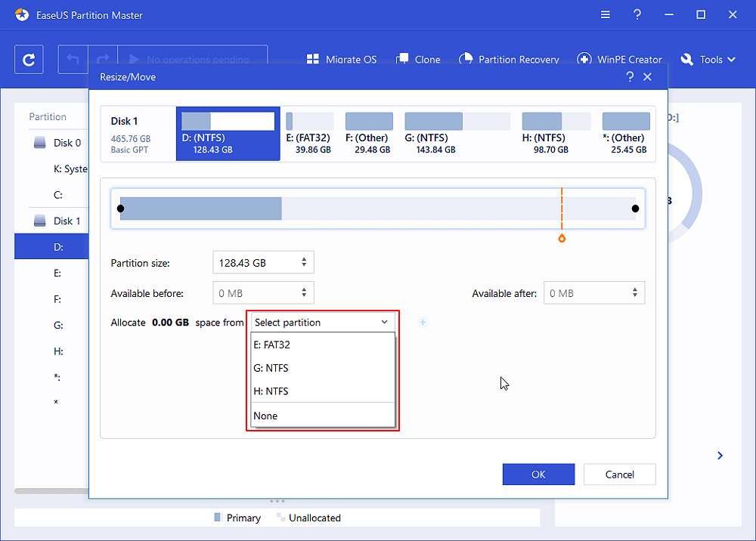Select the F: (Other) 29.48 GB partition block
The width and height of the screenshot is (756, 541).
click(370, 134)
